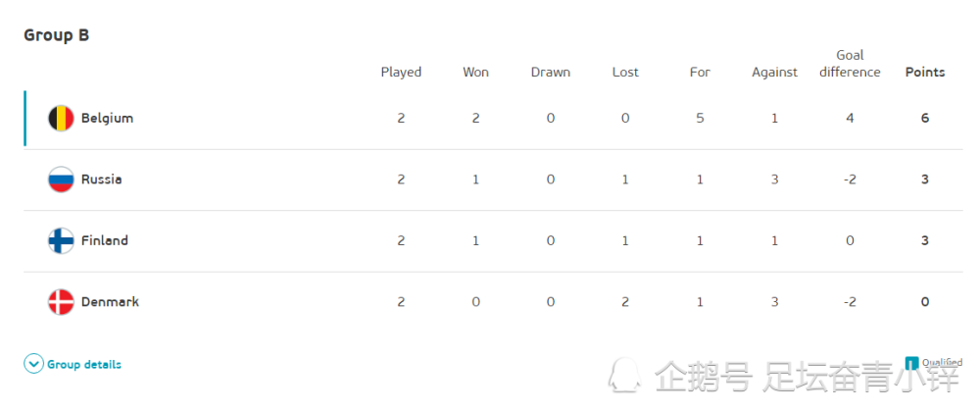This screenshot has height=411, width=980.
Task: Open Russia team name link
Action: tap(101, 180)
